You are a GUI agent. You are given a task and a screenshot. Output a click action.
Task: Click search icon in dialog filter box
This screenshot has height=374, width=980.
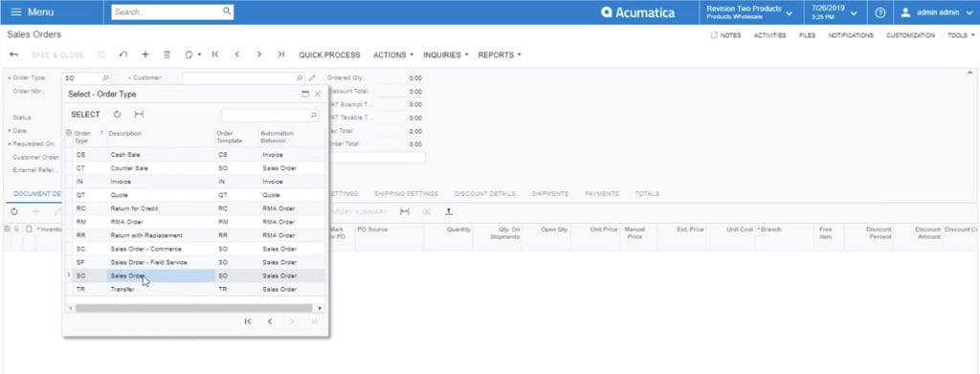click(314, 116)
